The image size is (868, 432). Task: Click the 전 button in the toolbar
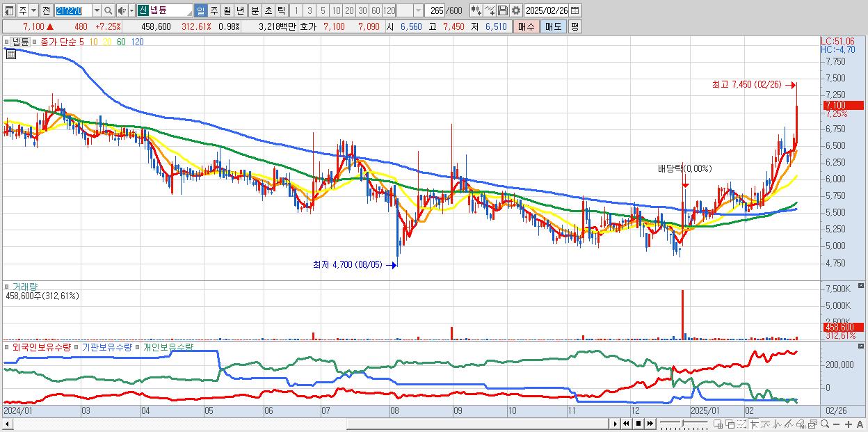(46, 10)
